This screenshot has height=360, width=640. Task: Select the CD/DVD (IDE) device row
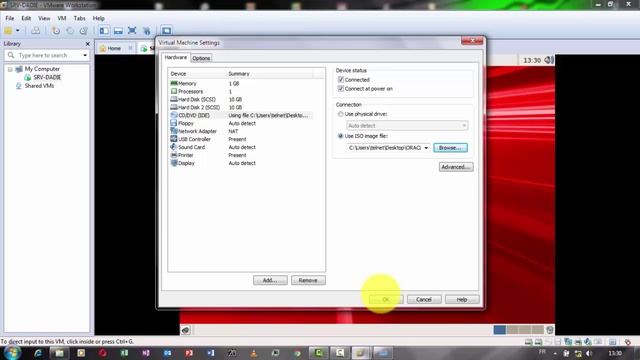coord(241,116)
